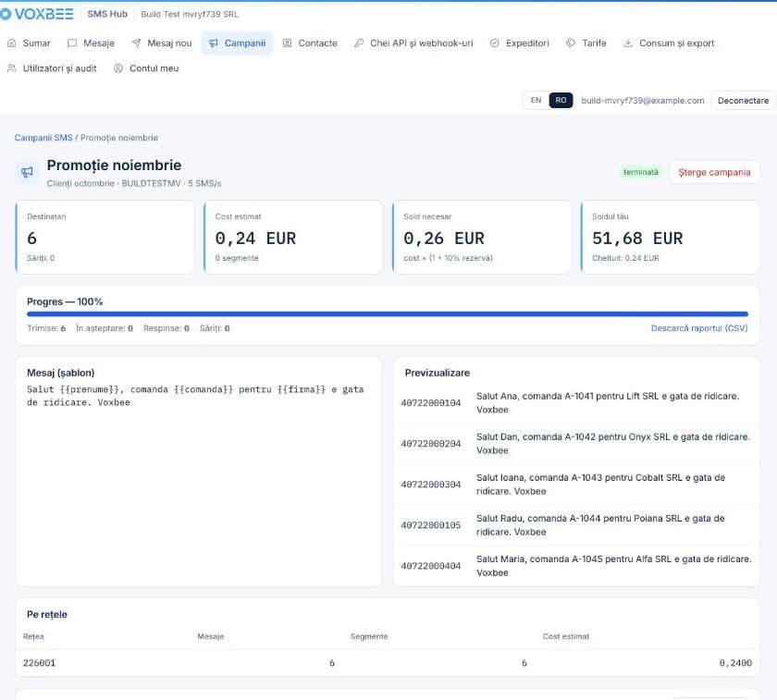Click the Contacte address book icon
The height and width of the screenshot is (700, 777).
[x=287, y=43]
